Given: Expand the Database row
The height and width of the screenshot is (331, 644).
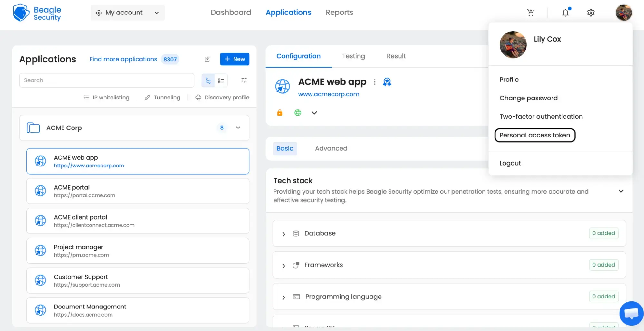Looking at the screenshot, I should point(284,234).
